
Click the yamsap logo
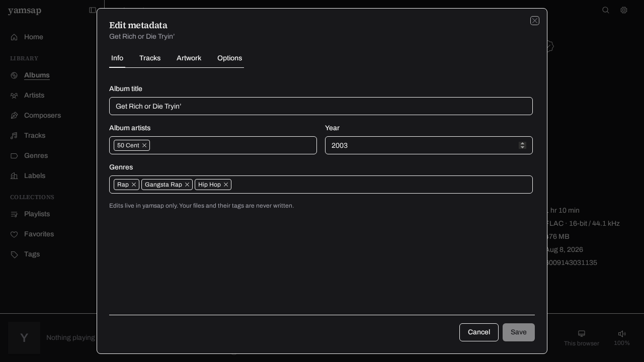coord(25,11)
